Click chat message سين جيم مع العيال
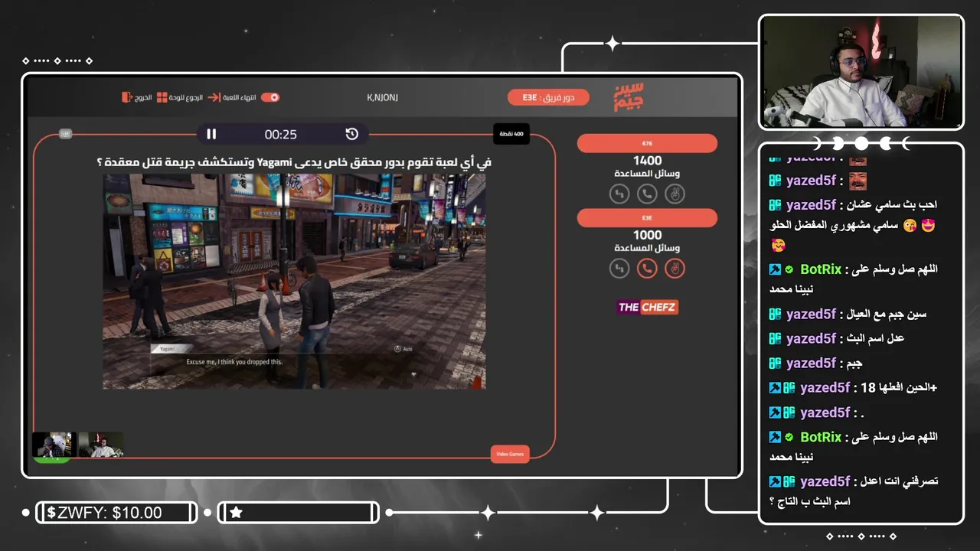 tap(848, 314)
